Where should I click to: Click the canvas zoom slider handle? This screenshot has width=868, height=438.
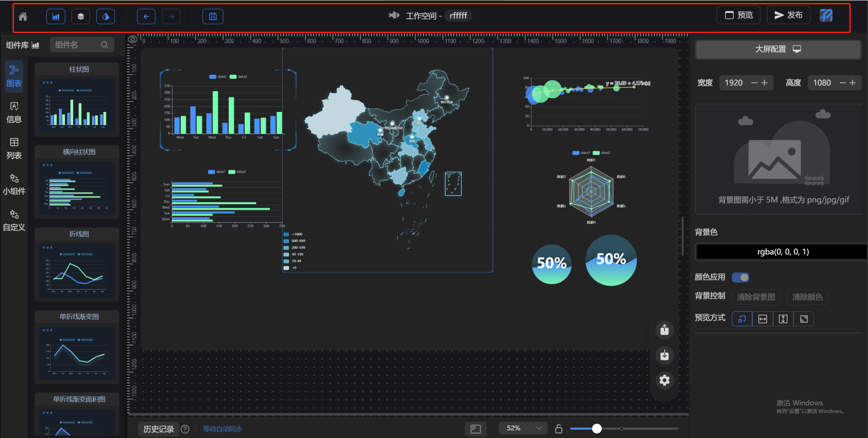[x=597, y=428]
